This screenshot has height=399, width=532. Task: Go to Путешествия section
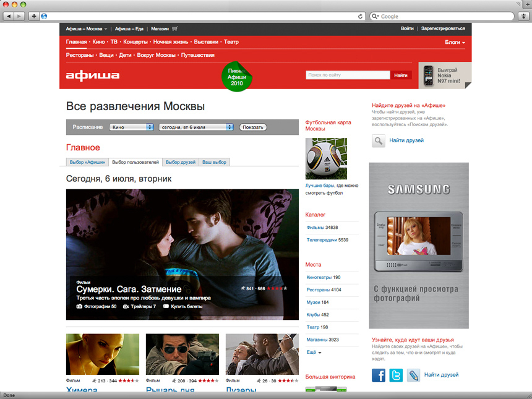(x=198, y=55)
